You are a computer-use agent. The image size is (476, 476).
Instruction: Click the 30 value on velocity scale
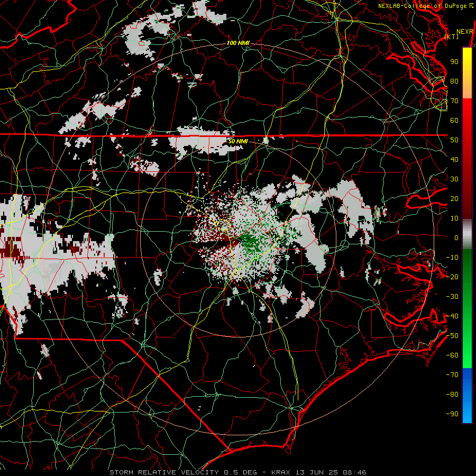point(454,179)
